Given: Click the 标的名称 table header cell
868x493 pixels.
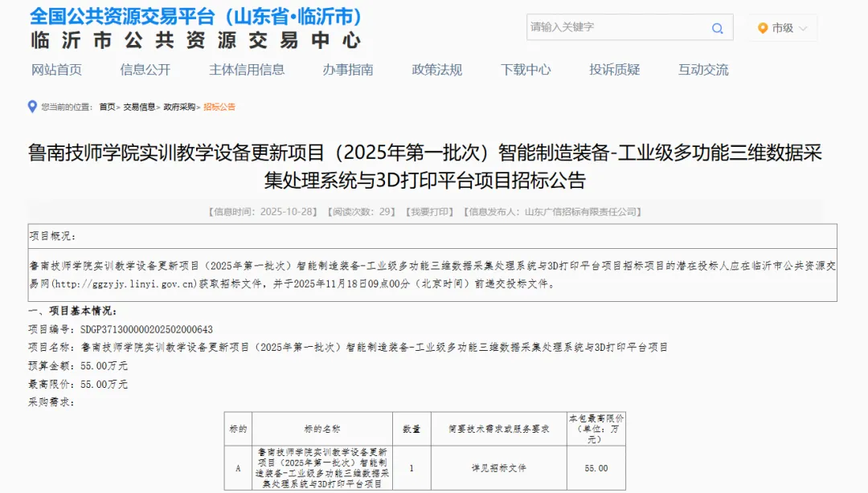Looking at the screenshot, I should 322,429.
